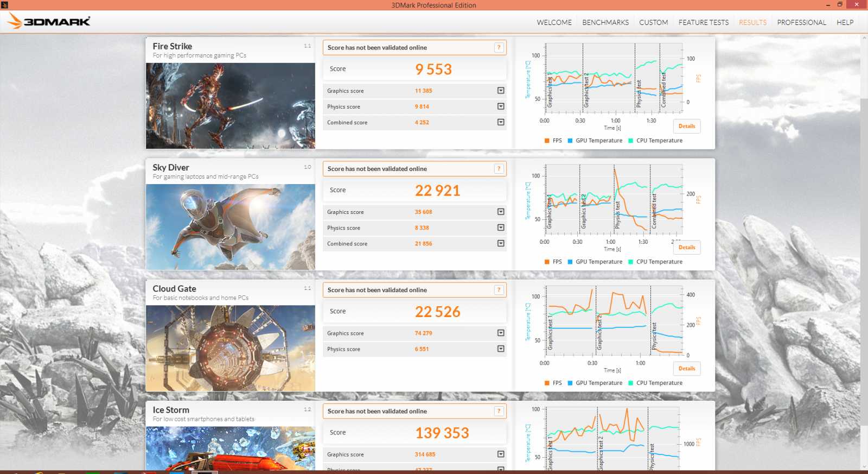Screen dimensions: 868x474
Task: Open Sky Diver validation help question mark
Action: coord(499,169)
